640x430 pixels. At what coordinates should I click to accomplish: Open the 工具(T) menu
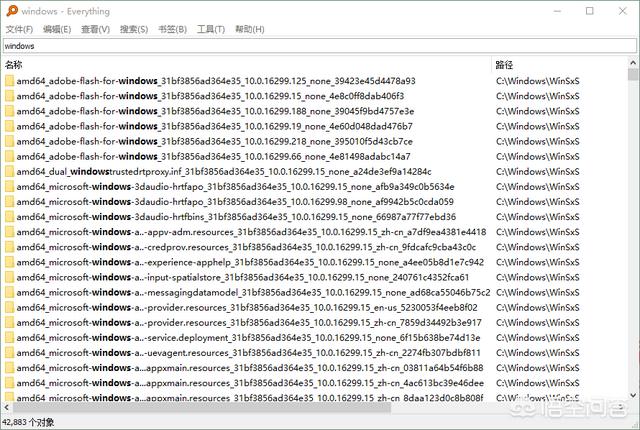coord(211,29)
